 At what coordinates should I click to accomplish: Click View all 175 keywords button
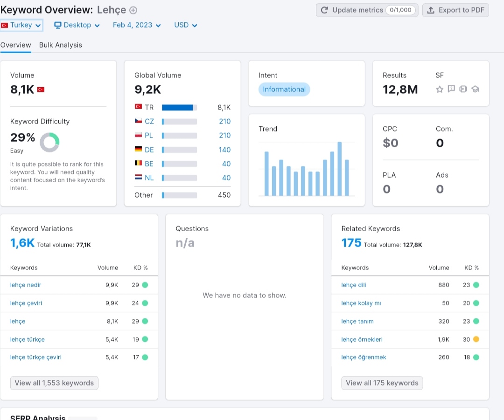tap(382, 383)
